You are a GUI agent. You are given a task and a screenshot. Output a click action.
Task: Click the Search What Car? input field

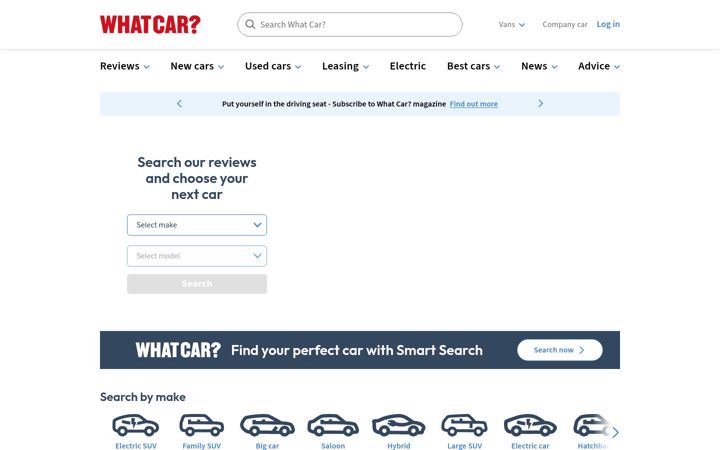[350, 24]
